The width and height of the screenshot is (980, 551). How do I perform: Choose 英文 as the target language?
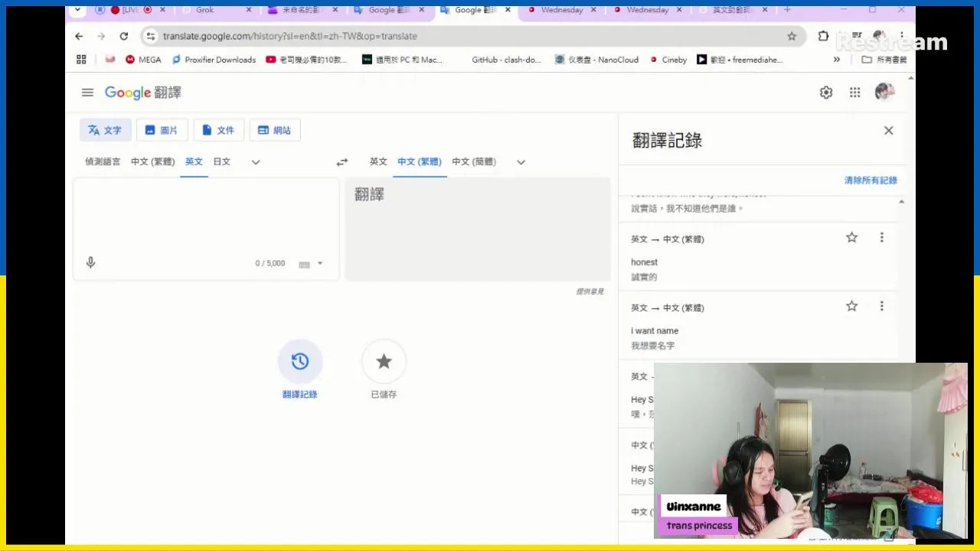(x=378, y=161)
